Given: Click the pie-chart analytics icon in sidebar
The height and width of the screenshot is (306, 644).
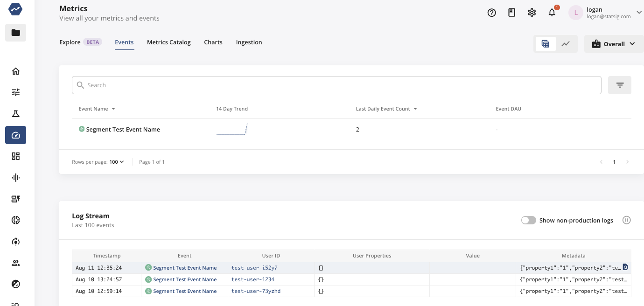Looking at the screenshot, I should pos(15,220).
